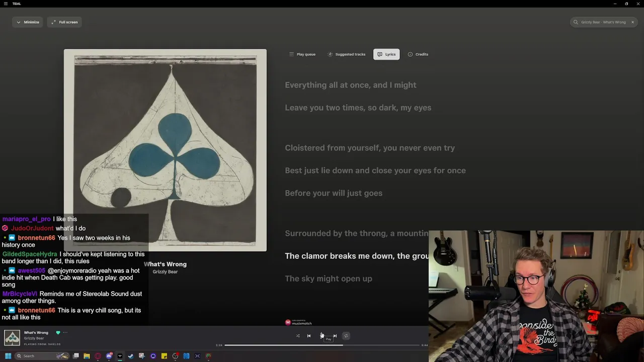644x362 pixels.
Task: Click the What's Wrong title under album art
Action: tap(165, 264)
